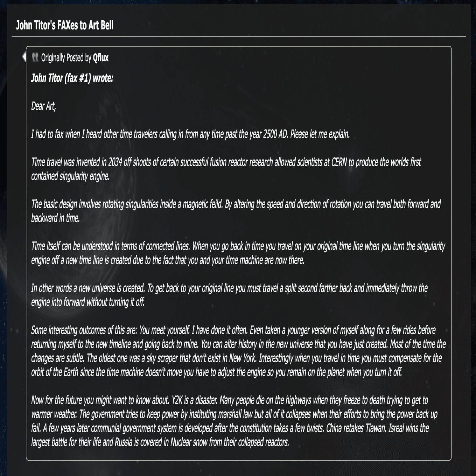Click the text "contained singularity engine."

(x=70, y=176)
